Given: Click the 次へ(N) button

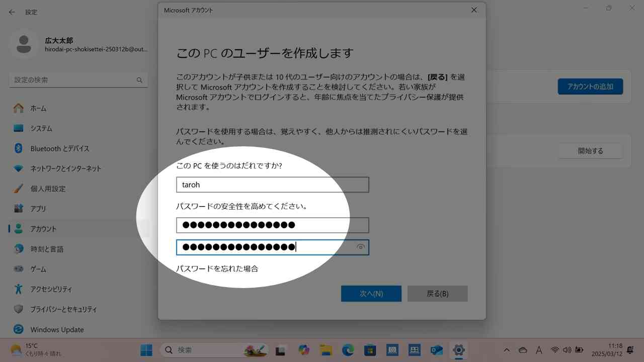Looking at the screenshot, I should click(x=371, y=294).
